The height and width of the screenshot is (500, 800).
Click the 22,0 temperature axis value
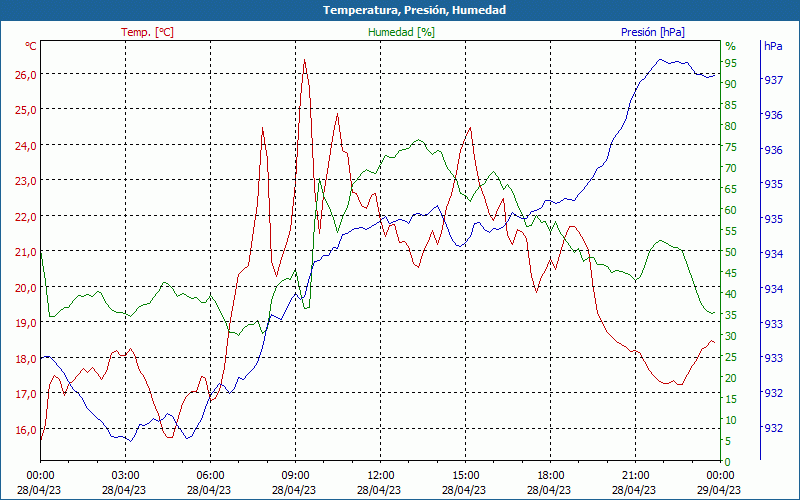(x=27, y=217)
